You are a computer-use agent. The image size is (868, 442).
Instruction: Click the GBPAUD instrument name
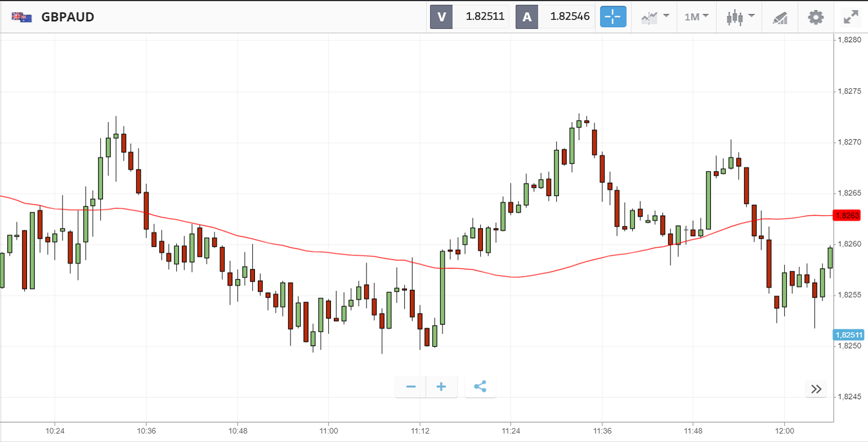tap(68, 17)
